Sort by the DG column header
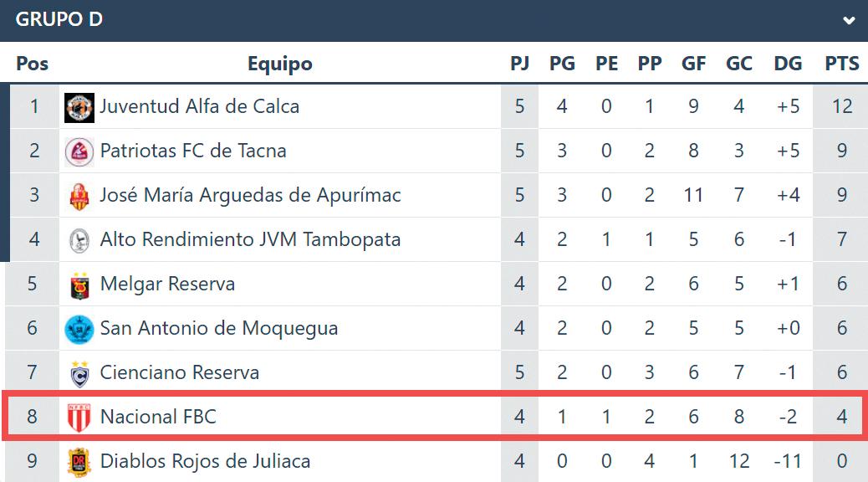This screenshot has height=482, width=868. coord(788,63)
